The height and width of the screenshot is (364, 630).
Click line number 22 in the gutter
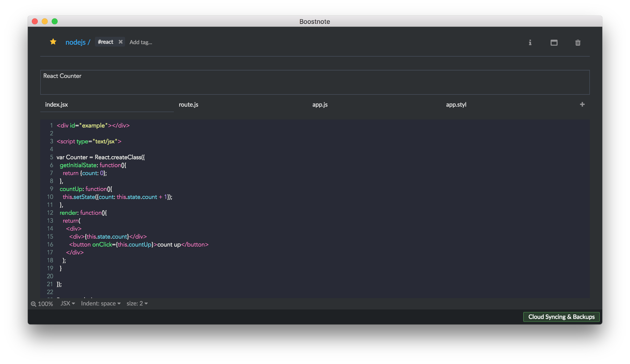[50, 292]
